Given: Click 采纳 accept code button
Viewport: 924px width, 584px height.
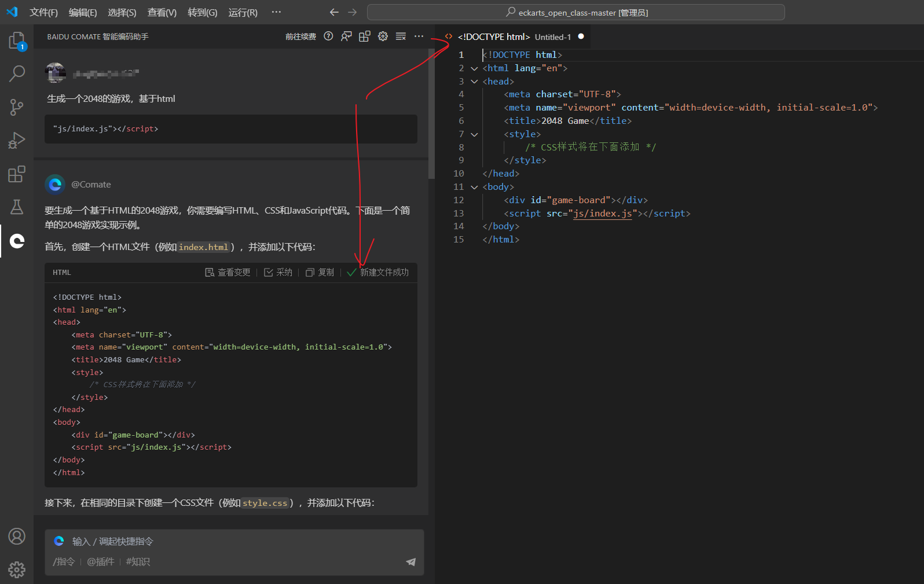Looking at the screenshot, I should pos(278,273).
